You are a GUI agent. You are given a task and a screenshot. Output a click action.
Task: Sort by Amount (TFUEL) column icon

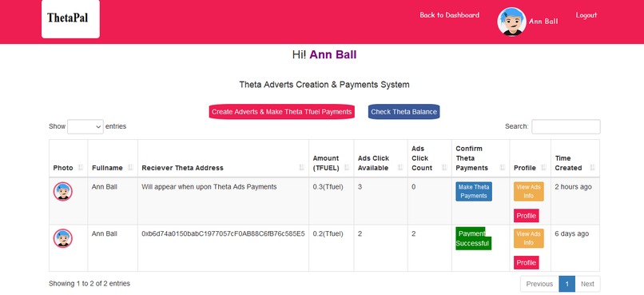pos(347,167)
